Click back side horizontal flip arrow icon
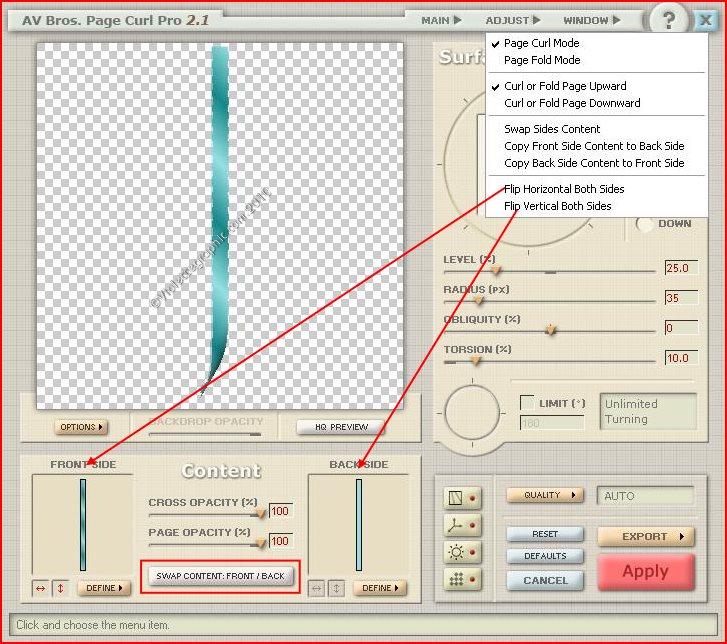Viewport: 727px width, 644px height. (x=316, y=588)
